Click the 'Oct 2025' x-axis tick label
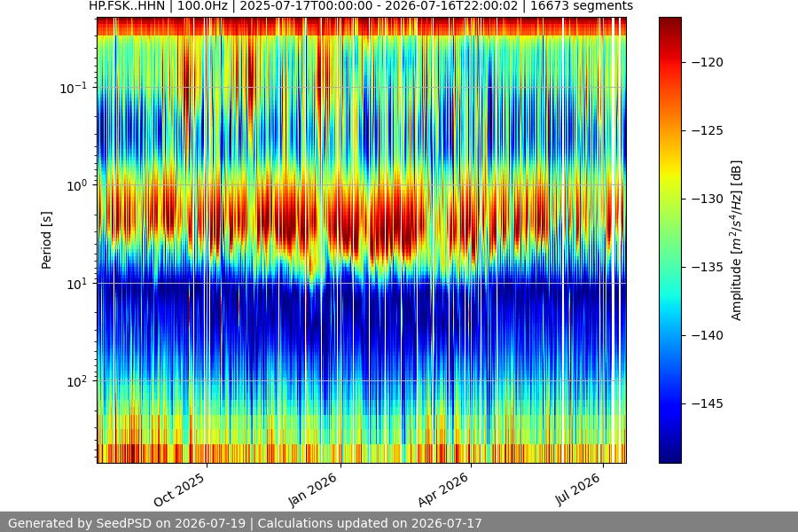 (179, 489)
